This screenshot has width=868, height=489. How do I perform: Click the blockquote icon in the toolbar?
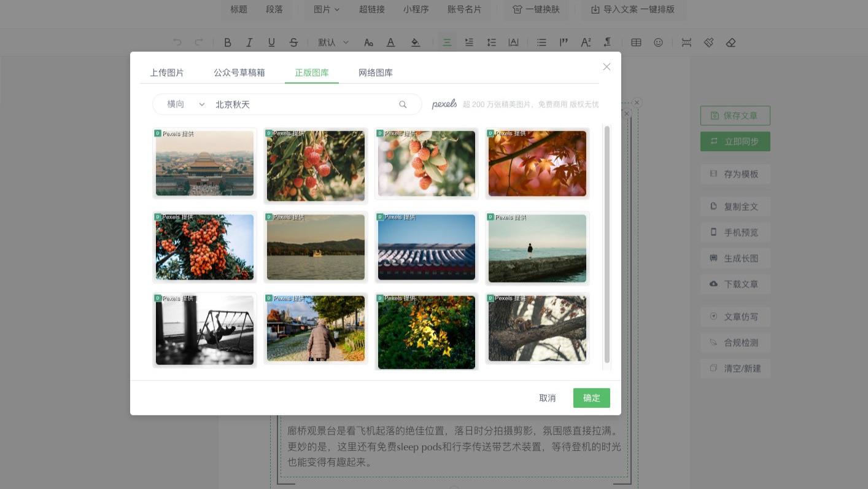pyautogui.click(x=564, y=42)
